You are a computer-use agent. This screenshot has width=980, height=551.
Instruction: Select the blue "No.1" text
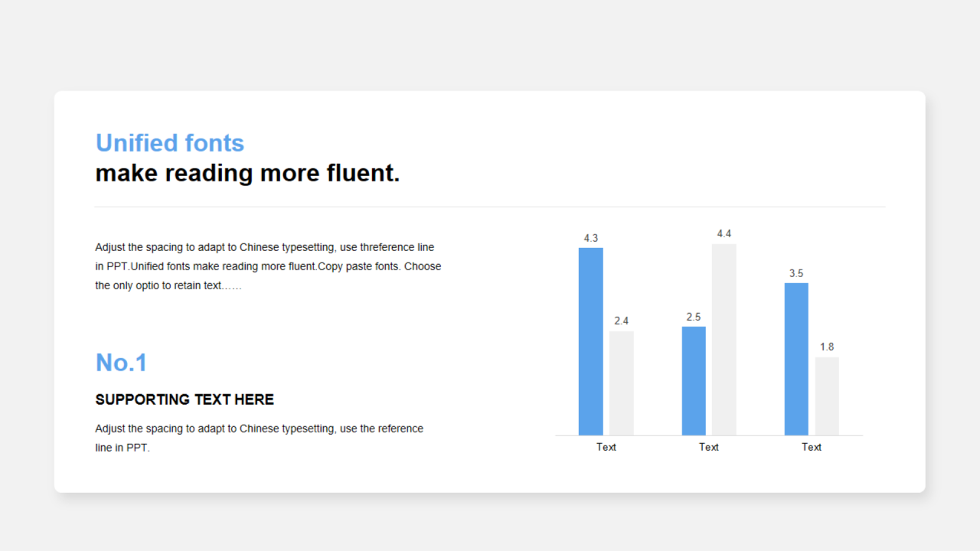coord(121,362)
